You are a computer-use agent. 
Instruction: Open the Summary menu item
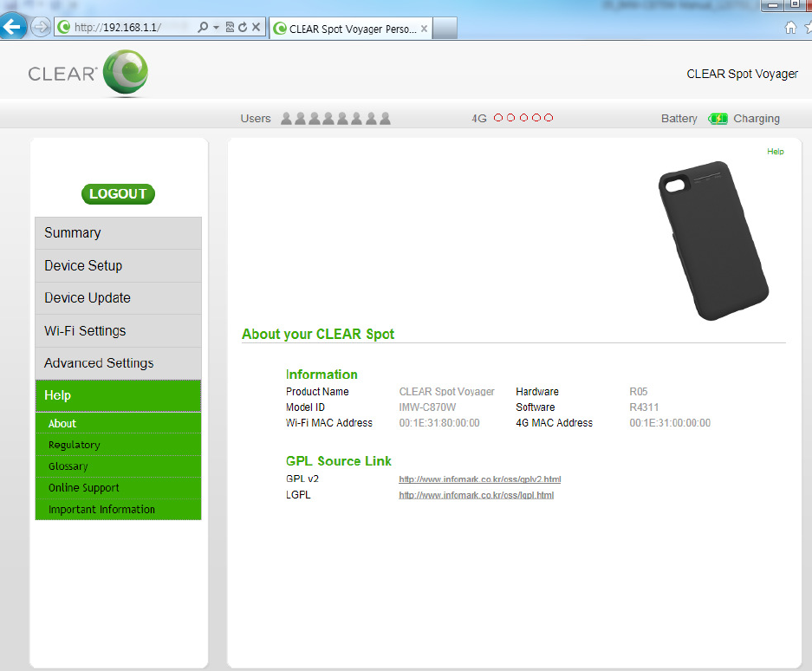point(118,233)
